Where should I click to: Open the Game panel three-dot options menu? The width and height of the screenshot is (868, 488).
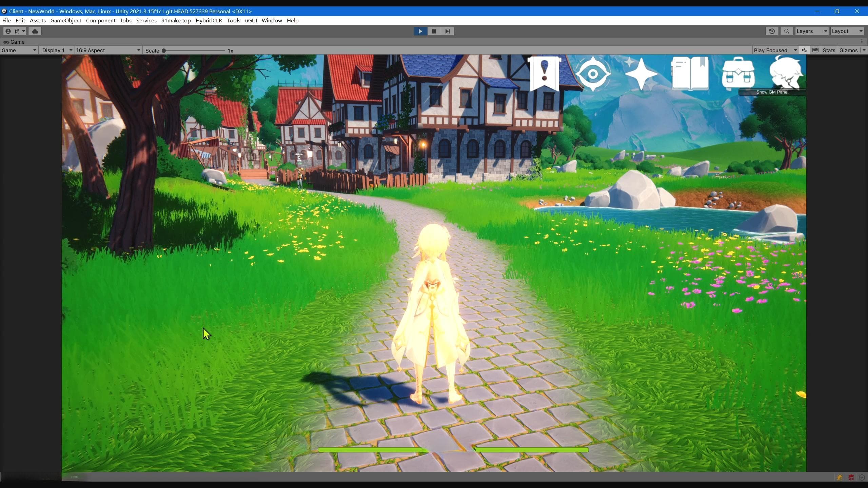tap(862, 42)
